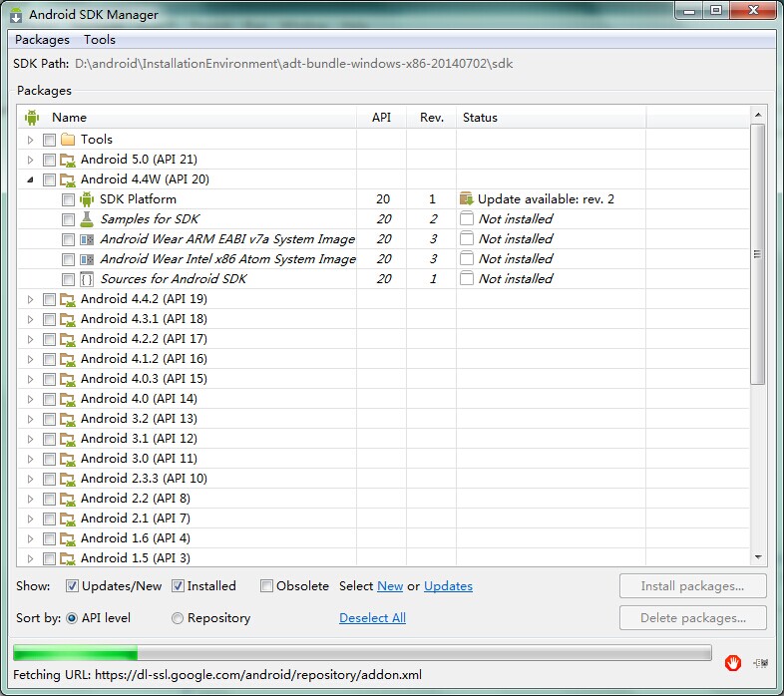Click the Tools folder icon

click(68, 140)
